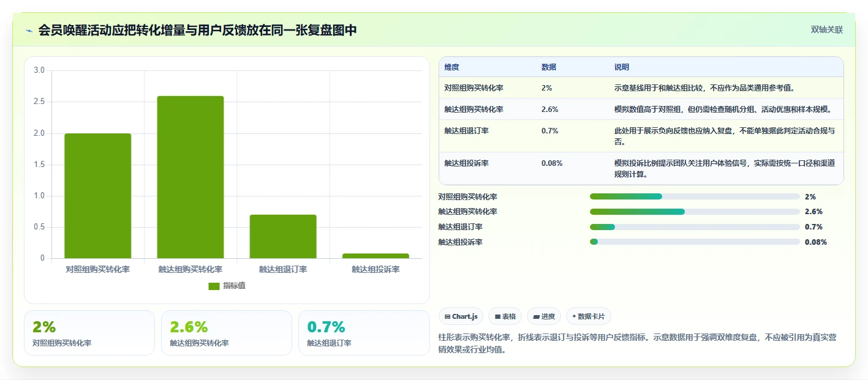Screen dimensions: 868x380
Task: Click the 2.6% cell in the table
Action: tap(549, 110)
